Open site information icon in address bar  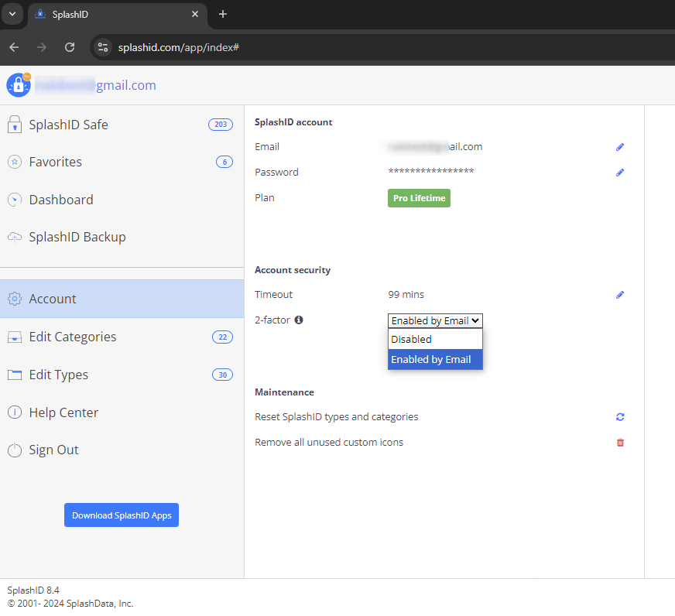pos(103,47)
